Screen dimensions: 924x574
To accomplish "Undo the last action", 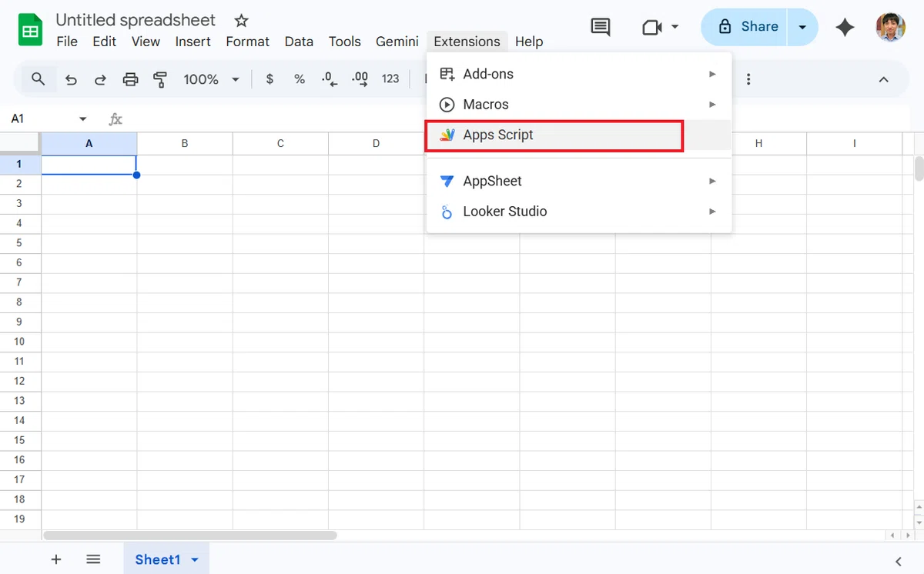I will (71, 79).
